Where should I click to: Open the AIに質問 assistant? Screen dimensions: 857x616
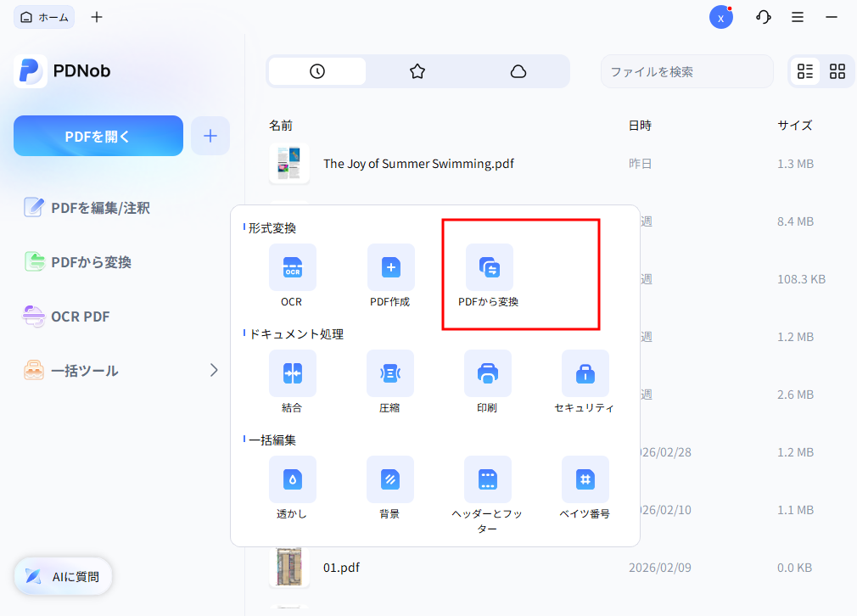[x=62, y=576]
